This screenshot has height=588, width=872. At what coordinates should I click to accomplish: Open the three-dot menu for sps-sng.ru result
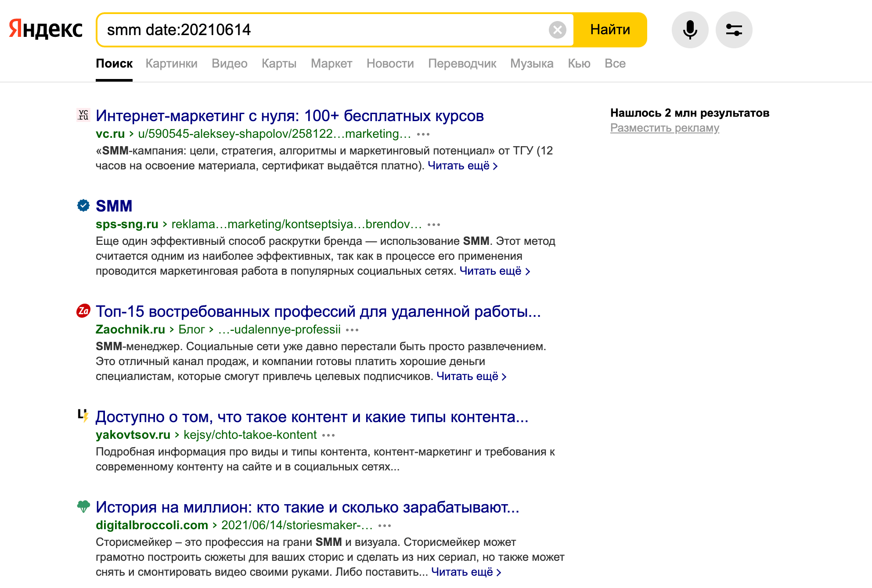point(434,225)
